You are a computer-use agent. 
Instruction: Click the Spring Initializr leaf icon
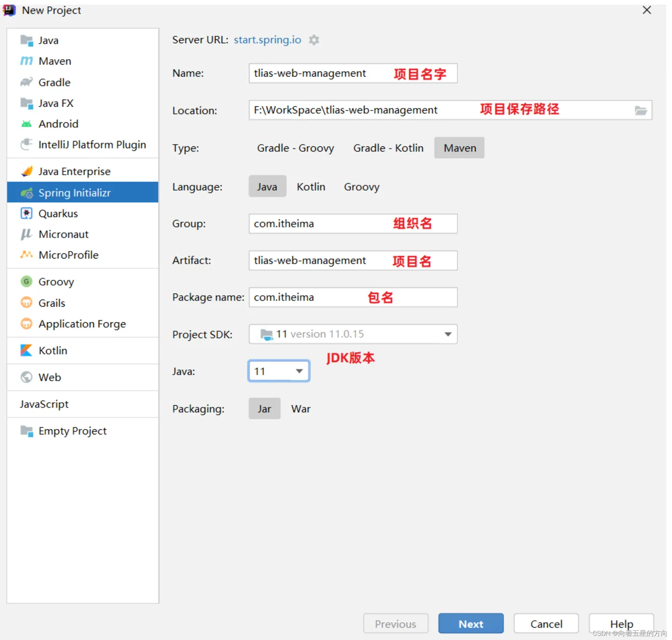pos(26,193)
